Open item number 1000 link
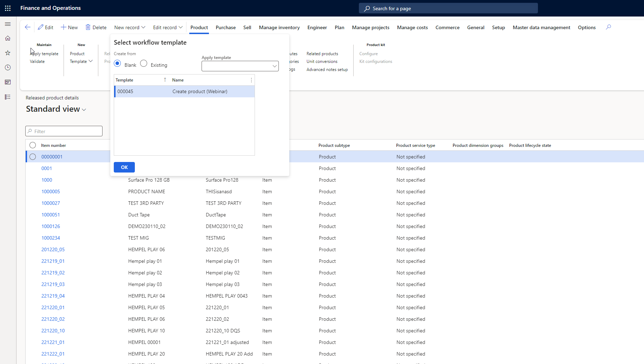 tap(47, 180)
